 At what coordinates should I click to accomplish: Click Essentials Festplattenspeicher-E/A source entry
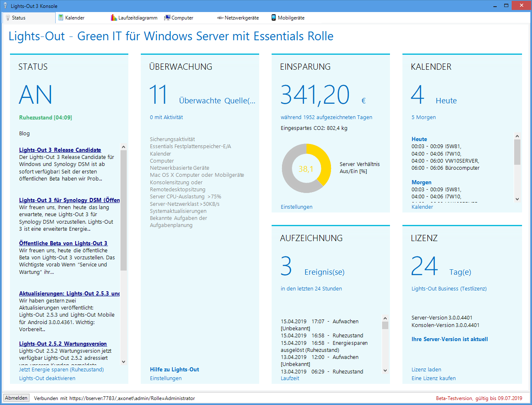[x=191, y=146]
